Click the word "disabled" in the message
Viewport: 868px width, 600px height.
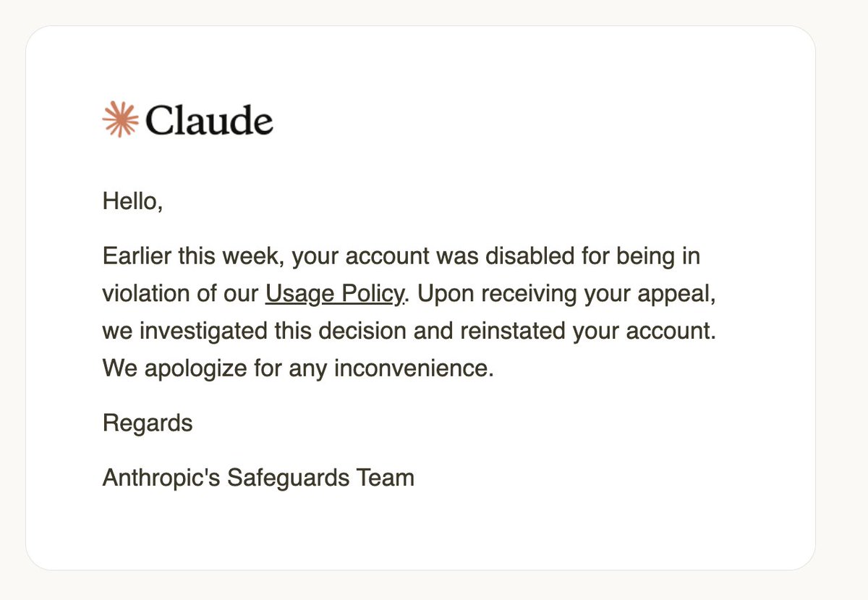tap(527, 256)
